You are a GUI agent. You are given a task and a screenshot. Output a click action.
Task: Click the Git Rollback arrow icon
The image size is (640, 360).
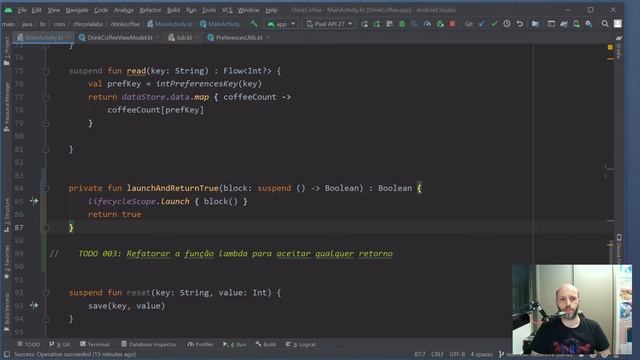click(520, 24)
